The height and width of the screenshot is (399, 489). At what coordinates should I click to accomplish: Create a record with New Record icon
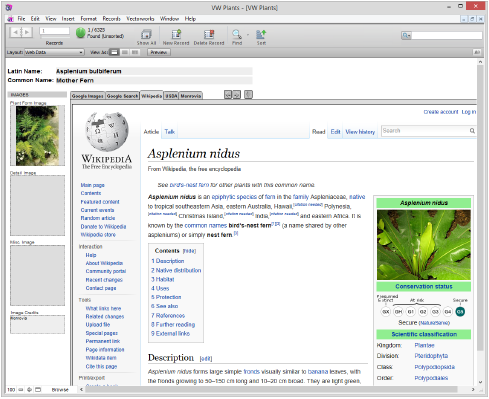pos(176,34)
